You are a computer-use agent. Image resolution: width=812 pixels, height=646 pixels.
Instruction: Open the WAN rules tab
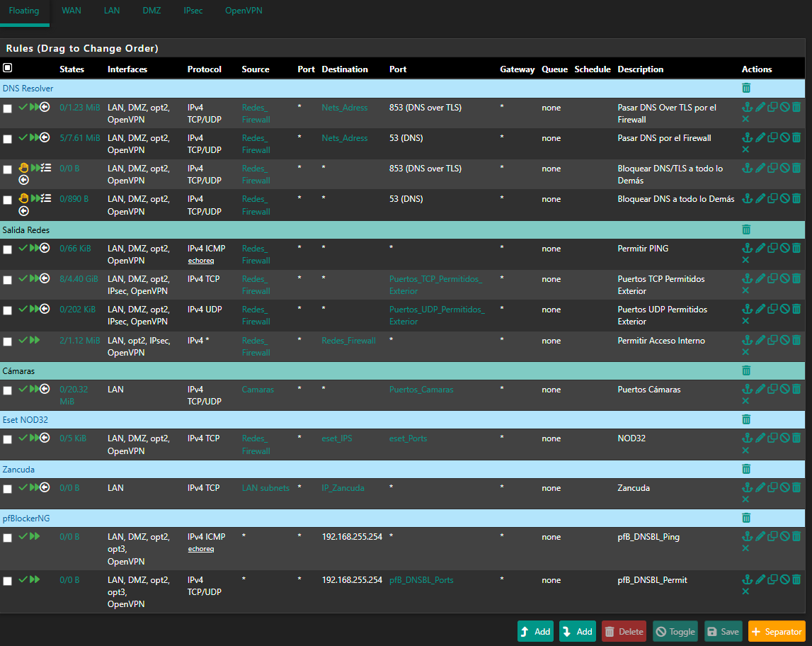[x=72, y=11]
